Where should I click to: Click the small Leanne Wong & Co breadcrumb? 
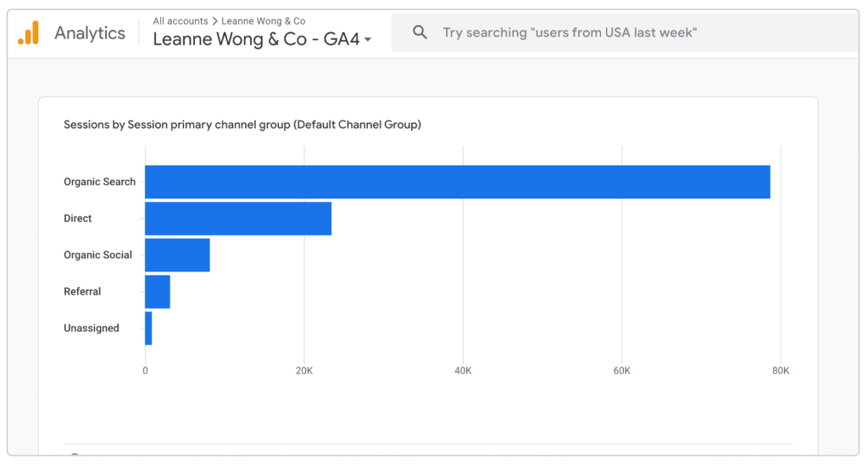(264, 21)
